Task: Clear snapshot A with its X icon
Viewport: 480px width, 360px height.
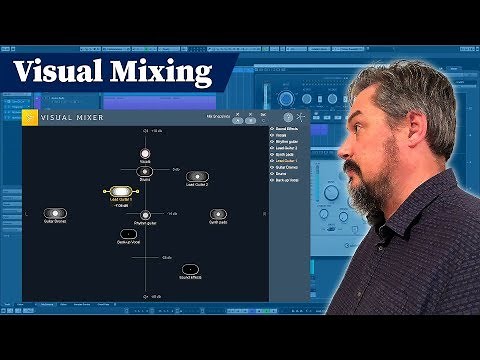Action: 237,114
